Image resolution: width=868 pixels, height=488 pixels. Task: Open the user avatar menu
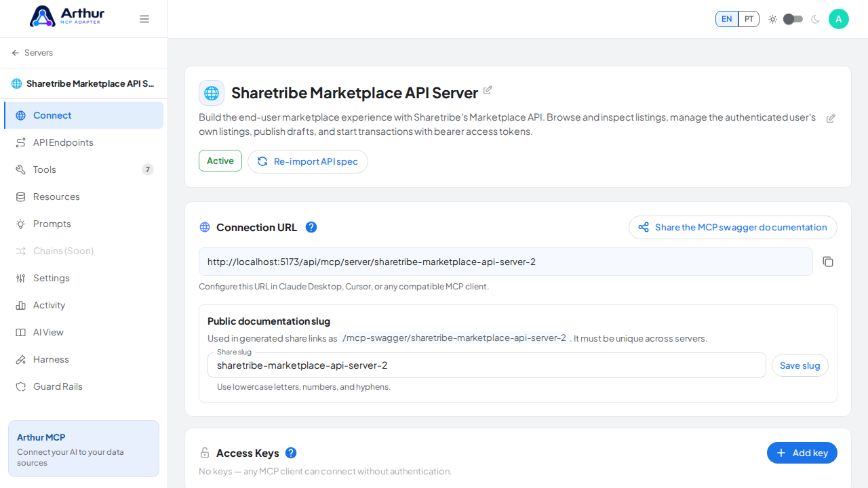(839, 19)
